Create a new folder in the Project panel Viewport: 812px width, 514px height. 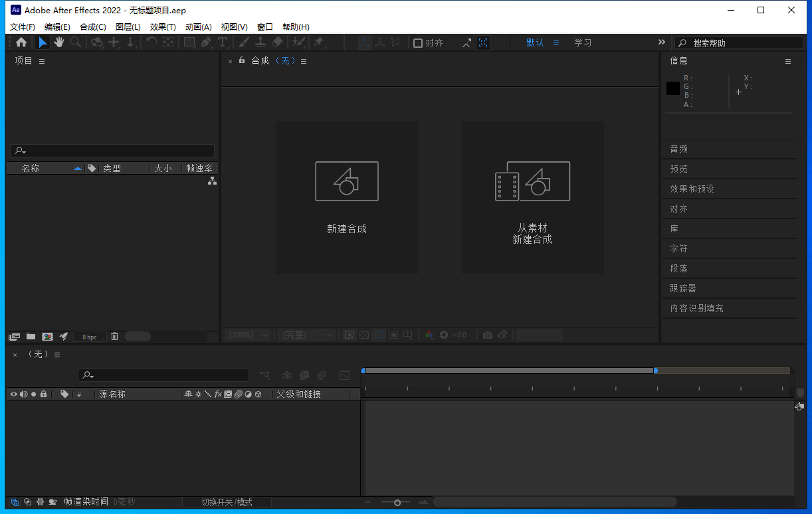point(31,336)
